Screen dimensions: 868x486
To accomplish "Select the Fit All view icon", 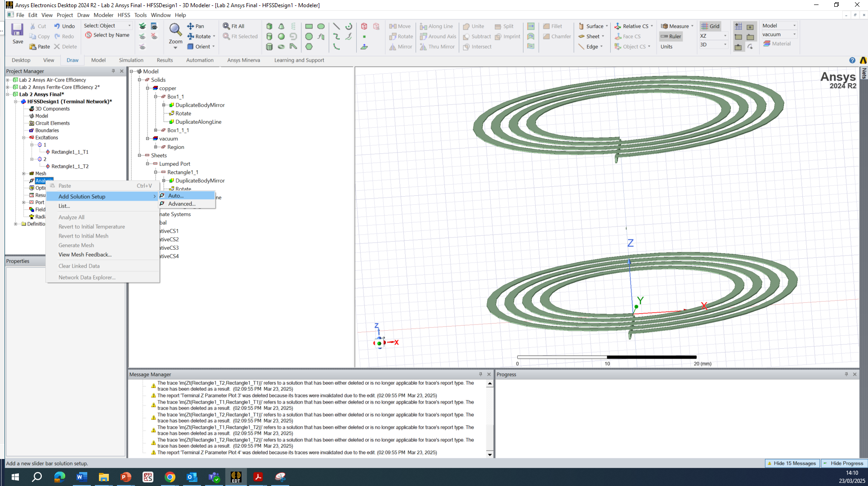I will (227, 26).
